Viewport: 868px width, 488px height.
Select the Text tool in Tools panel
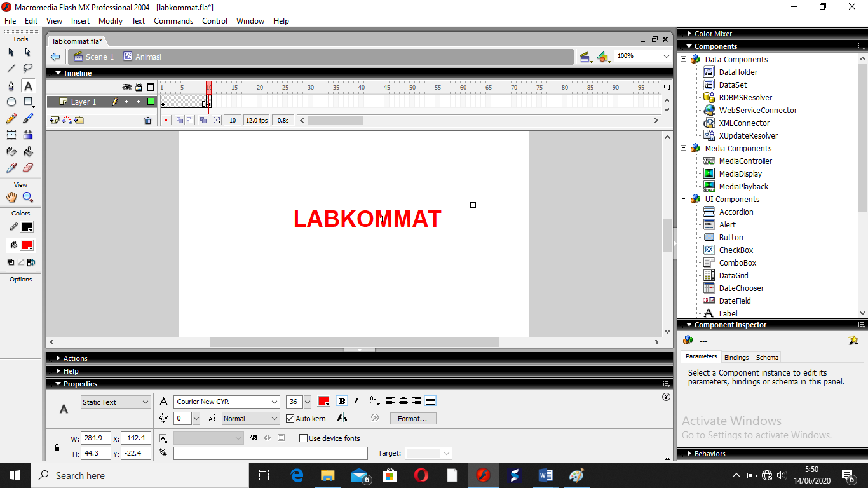[x=28, y=86]
